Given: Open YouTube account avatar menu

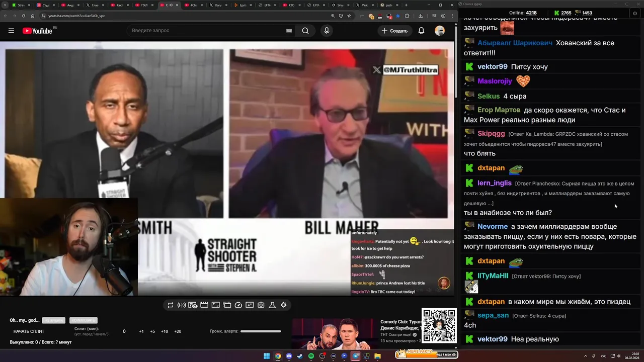Looking at the screenshot, I should (440, 31).
